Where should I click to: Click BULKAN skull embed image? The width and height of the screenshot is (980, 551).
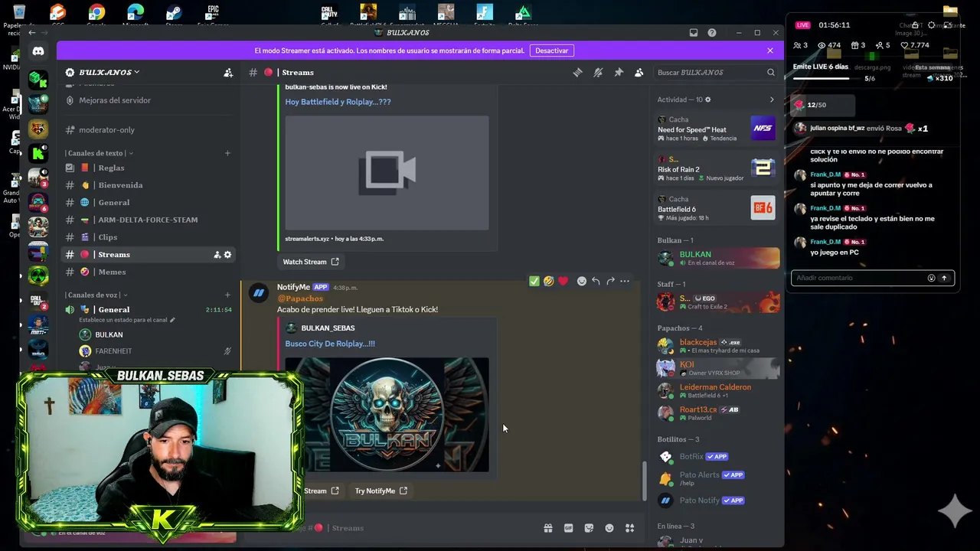(x=387, y=415)
